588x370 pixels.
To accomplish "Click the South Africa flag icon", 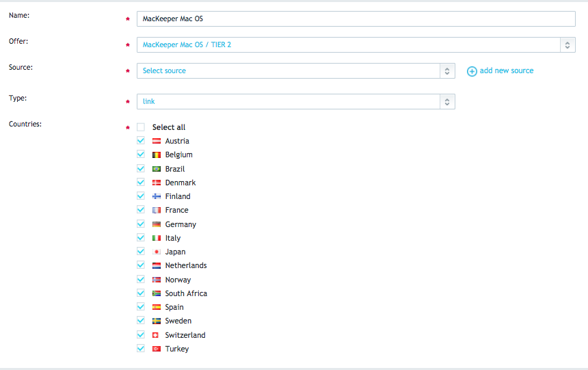I will coord(157,293).
